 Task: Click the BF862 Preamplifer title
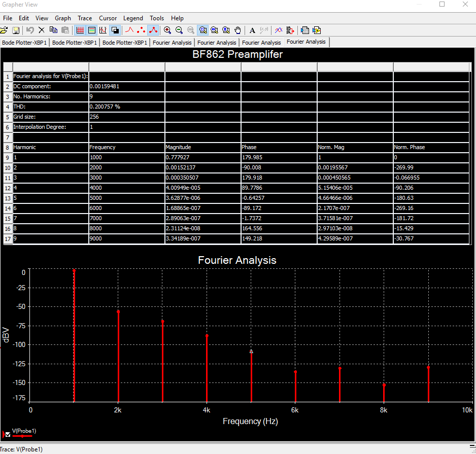(x=237, y=54)
